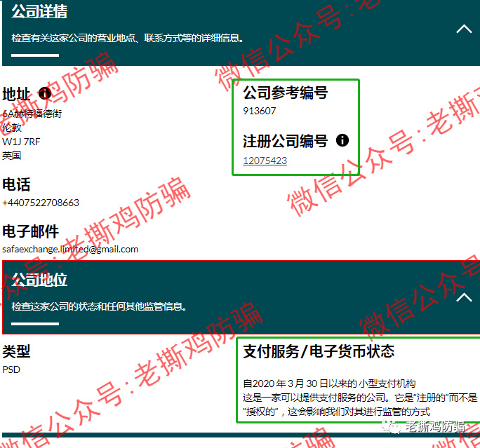Click the sentence 这是一家可以提供支付服务的公司
Image resolution: width=480 pixels, height=448 pixels.
point(316,398)
